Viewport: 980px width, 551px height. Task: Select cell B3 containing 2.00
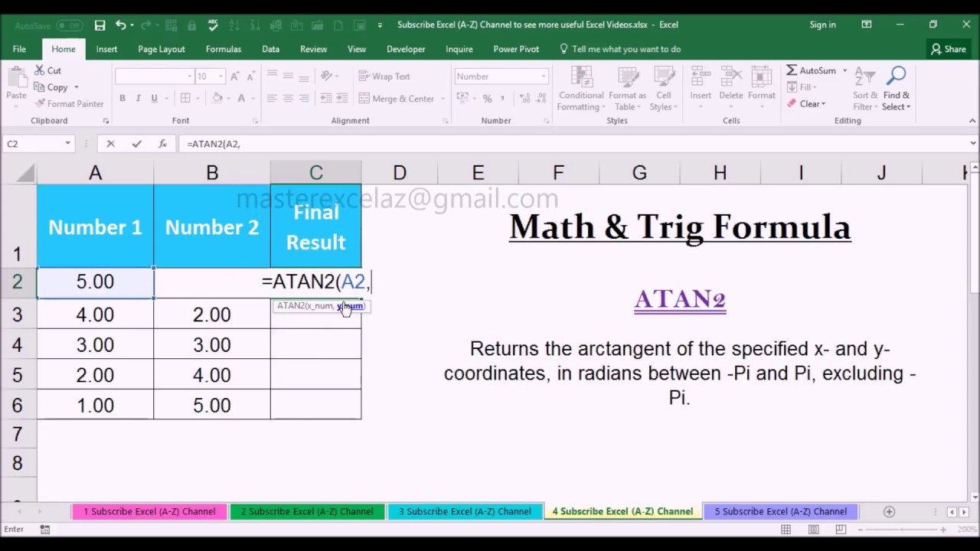tap(212, 315)
